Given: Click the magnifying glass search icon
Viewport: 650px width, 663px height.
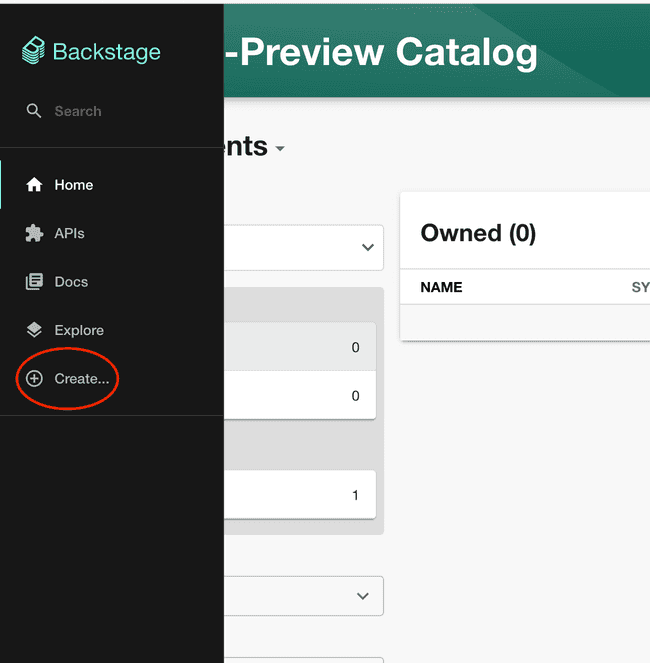Looking at the screenshot, I should tap(33, 111).
